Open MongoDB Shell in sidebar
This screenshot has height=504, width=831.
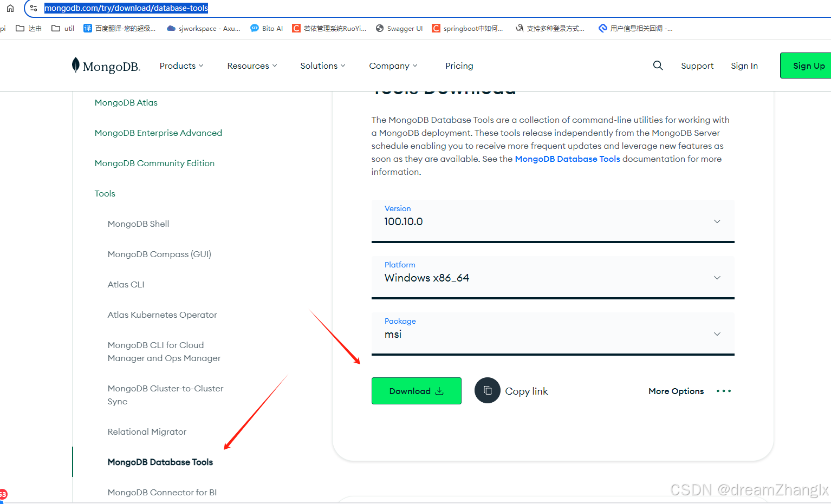tap(138, 224)
